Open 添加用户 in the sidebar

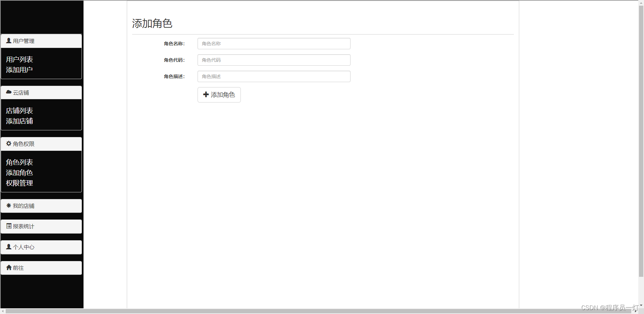[19, 70]
